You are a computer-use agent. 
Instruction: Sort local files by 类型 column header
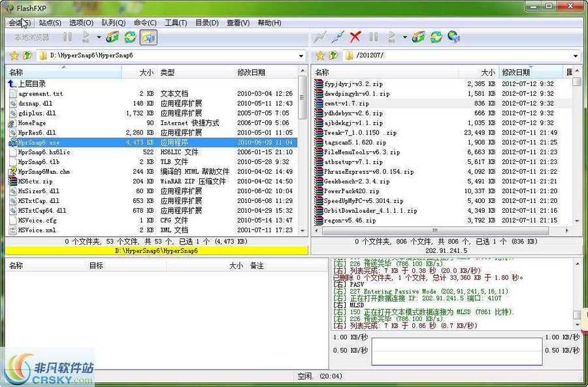pos(195,72)
